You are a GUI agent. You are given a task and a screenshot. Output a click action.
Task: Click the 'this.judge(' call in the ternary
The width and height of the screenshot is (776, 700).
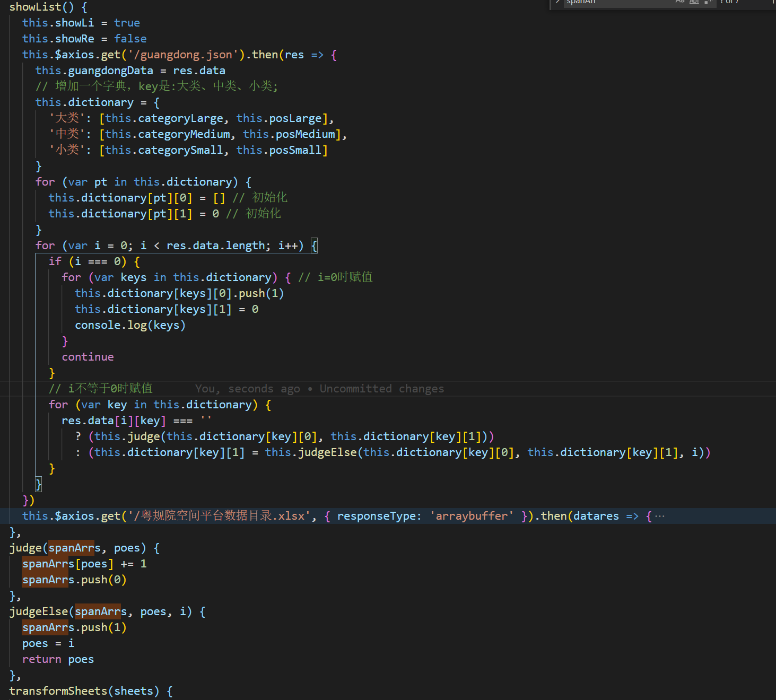pos(130,436)
